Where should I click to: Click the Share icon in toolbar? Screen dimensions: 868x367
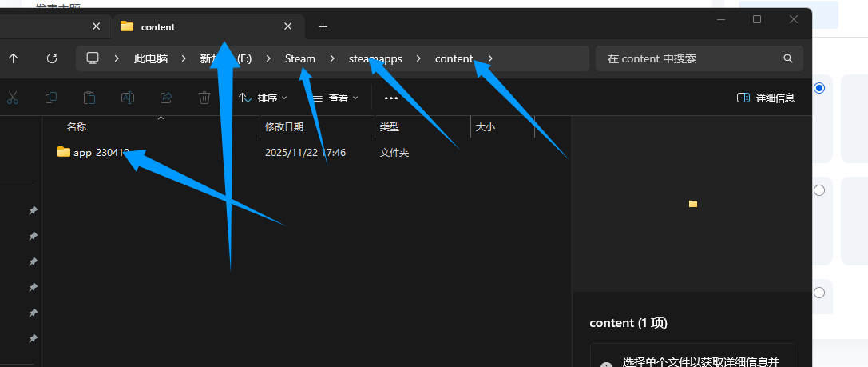166,98
